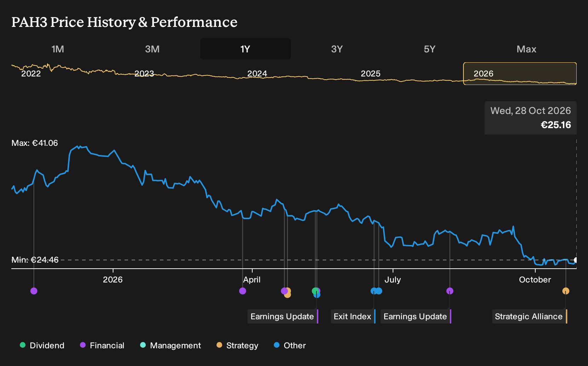
Task: Click the '€25.16' tooltip price
Action: tap(556, 125)
